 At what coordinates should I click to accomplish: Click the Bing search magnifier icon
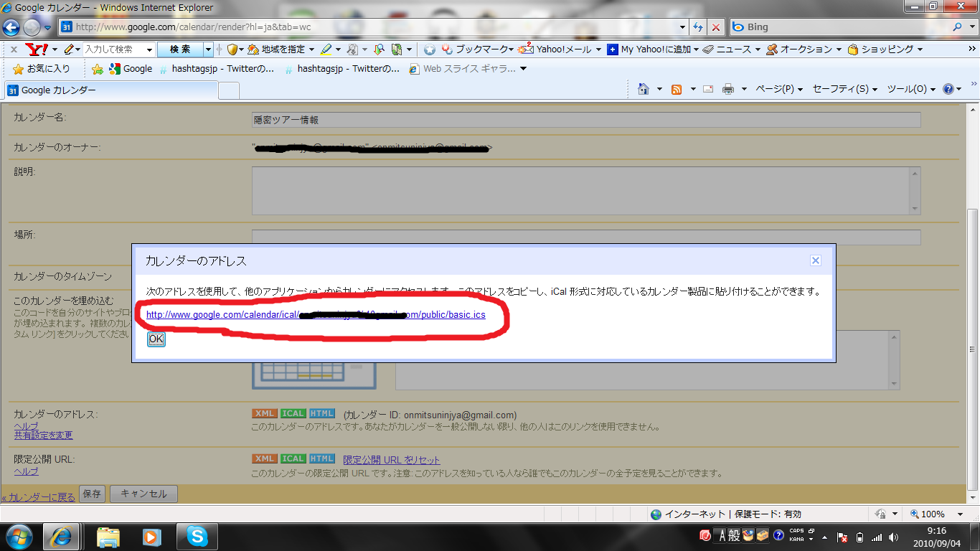pyautogui.click(x=958, y=27)
